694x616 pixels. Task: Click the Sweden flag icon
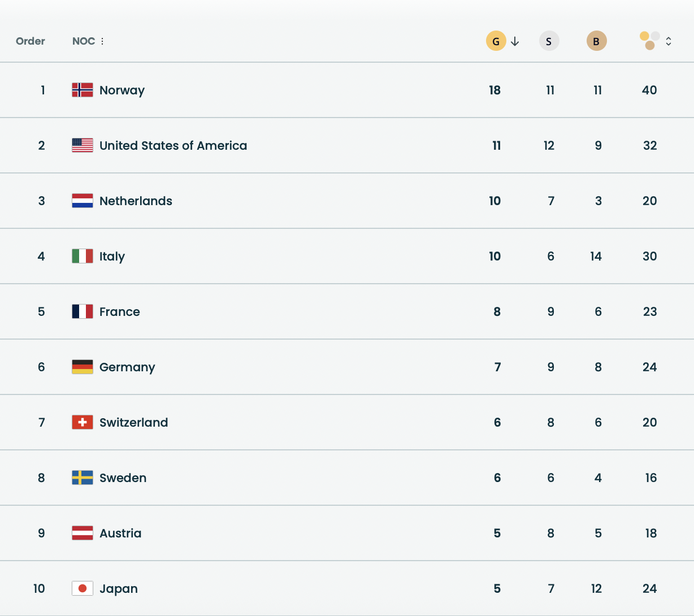pos(83,478)
